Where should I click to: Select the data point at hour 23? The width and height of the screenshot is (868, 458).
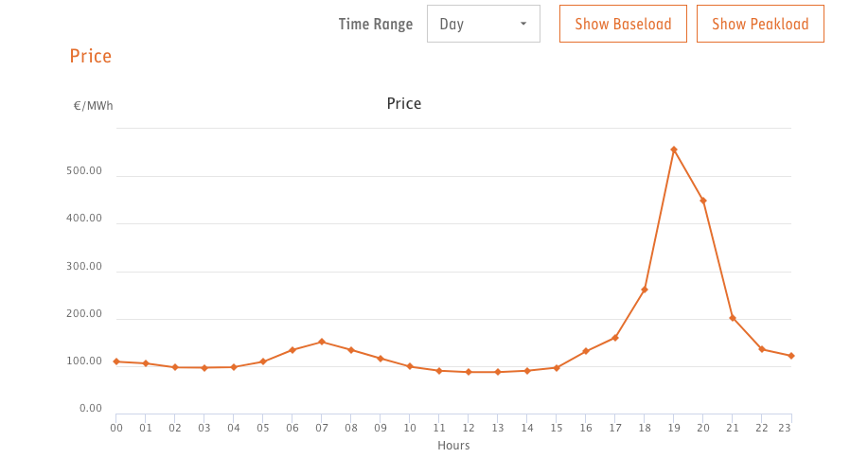coord(791,356)
